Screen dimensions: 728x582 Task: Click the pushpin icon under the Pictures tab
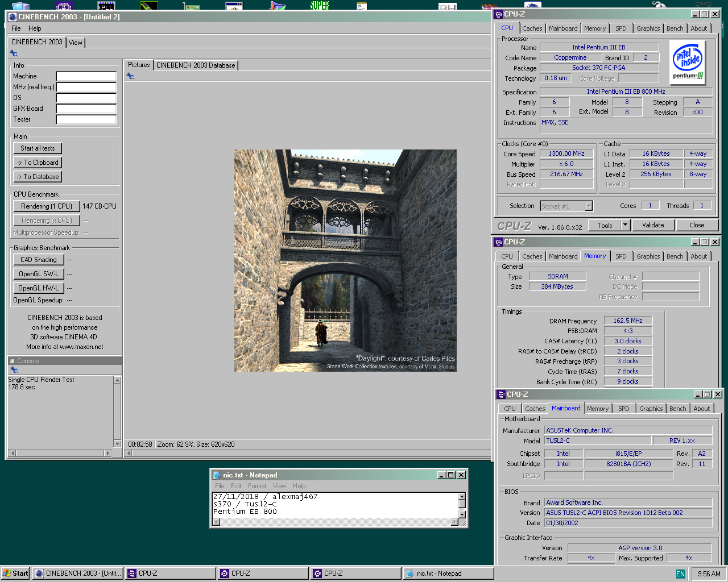click(130, 76)
